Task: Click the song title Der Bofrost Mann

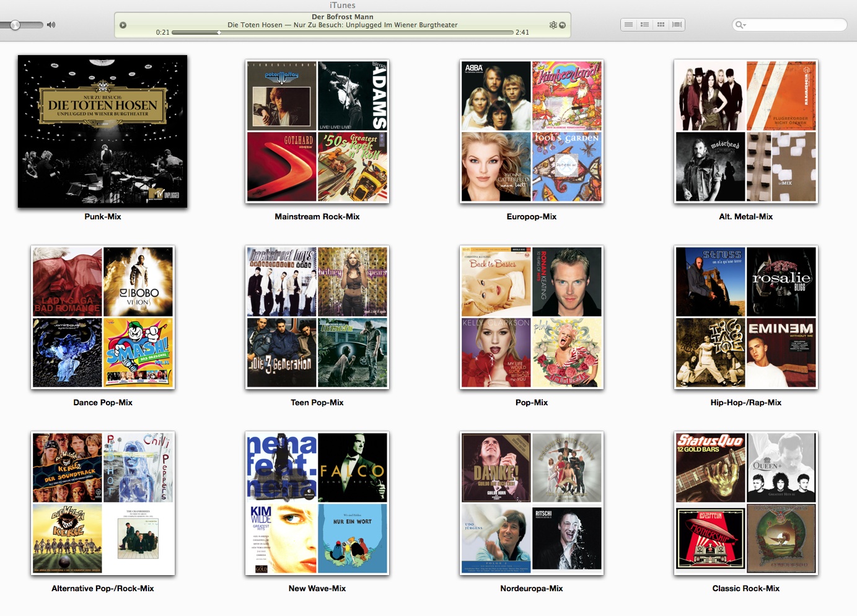Action: coord(343,17)
